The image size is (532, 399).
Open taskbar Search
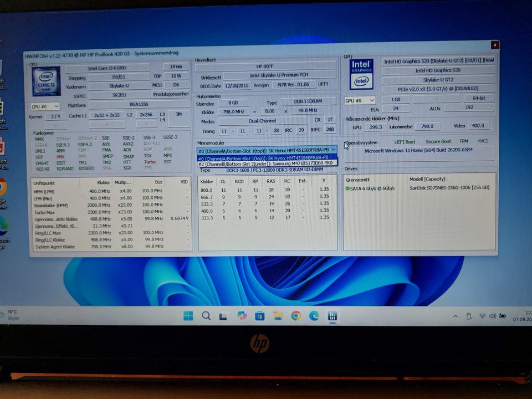(206, 316)
